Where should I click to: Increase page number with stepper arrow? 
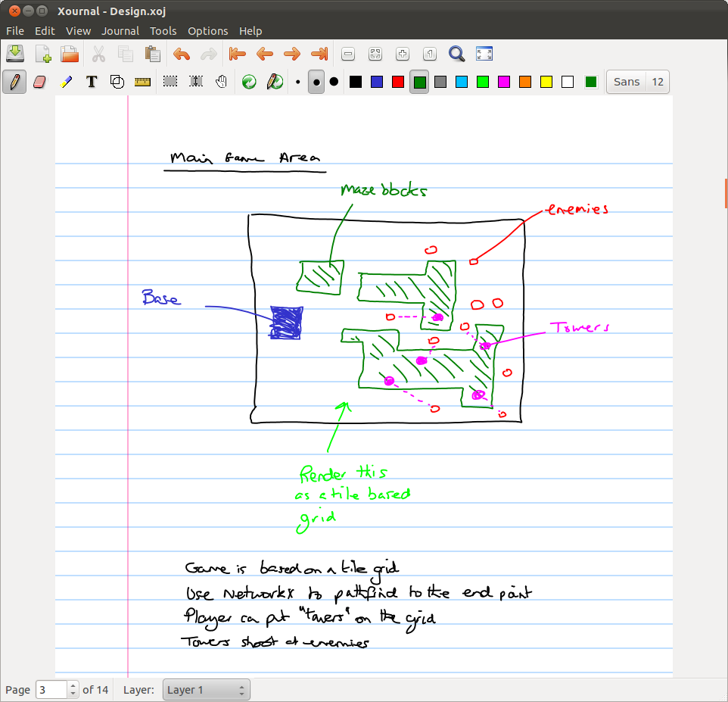coord(73,686)
